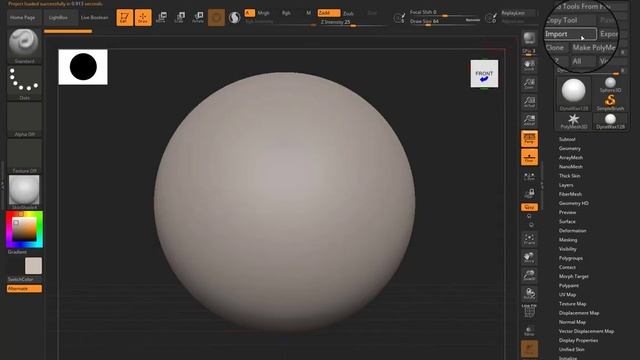Click the Frame mesh icon
Viewport: 640px width, 360px height.
(529, 239)
